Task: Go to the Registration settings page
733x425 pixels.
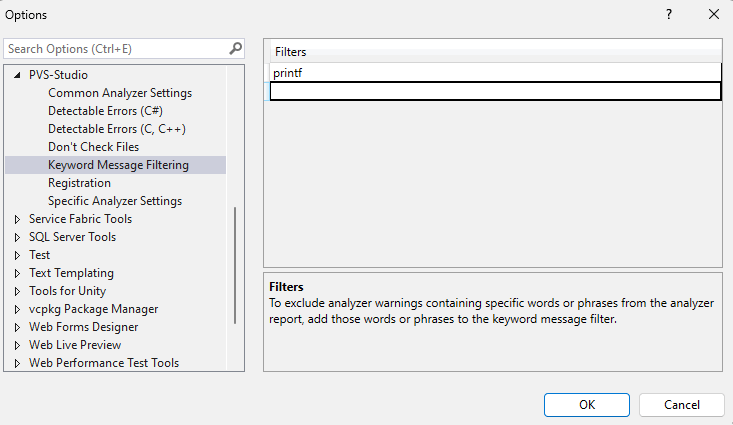Action: [x=79, y=183]
